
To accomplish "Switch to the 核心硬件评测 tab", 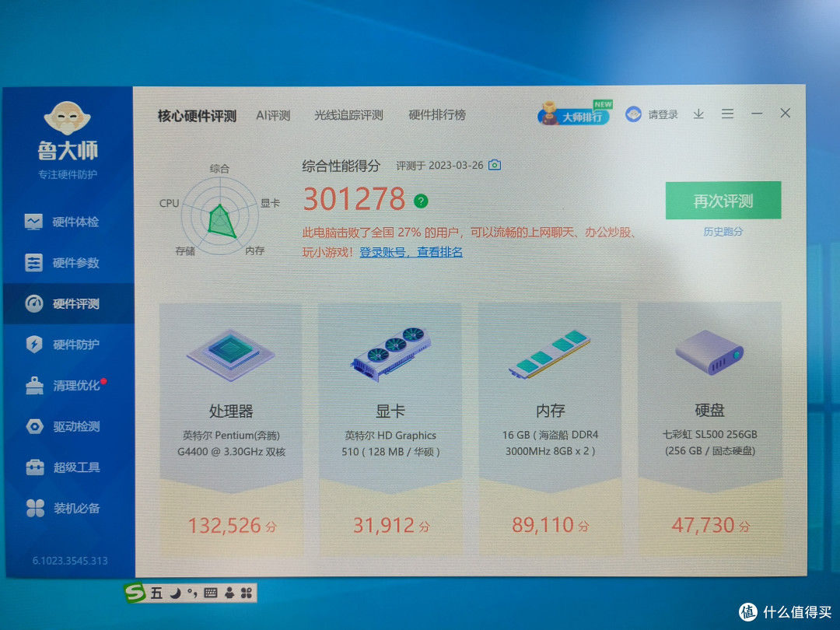I will pos(197,116).
